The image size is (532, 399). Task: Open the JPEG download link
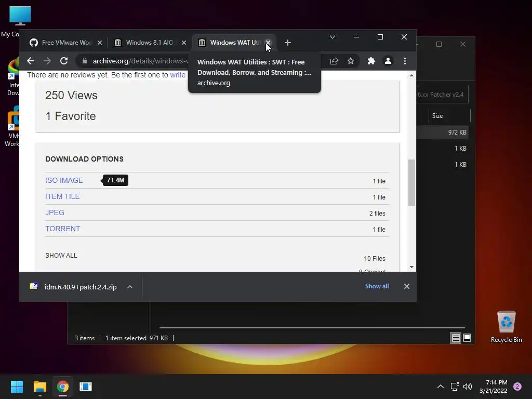pyautogui.click(x=55, y=212)
